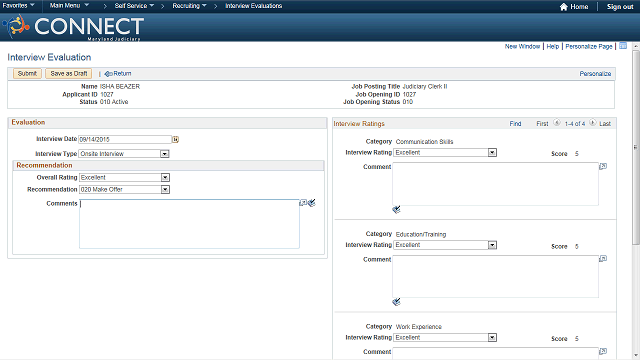This screenshot has width=640, height=360.
Task: Click spell check under Communication Skills comment
Action: coord(396,210)
